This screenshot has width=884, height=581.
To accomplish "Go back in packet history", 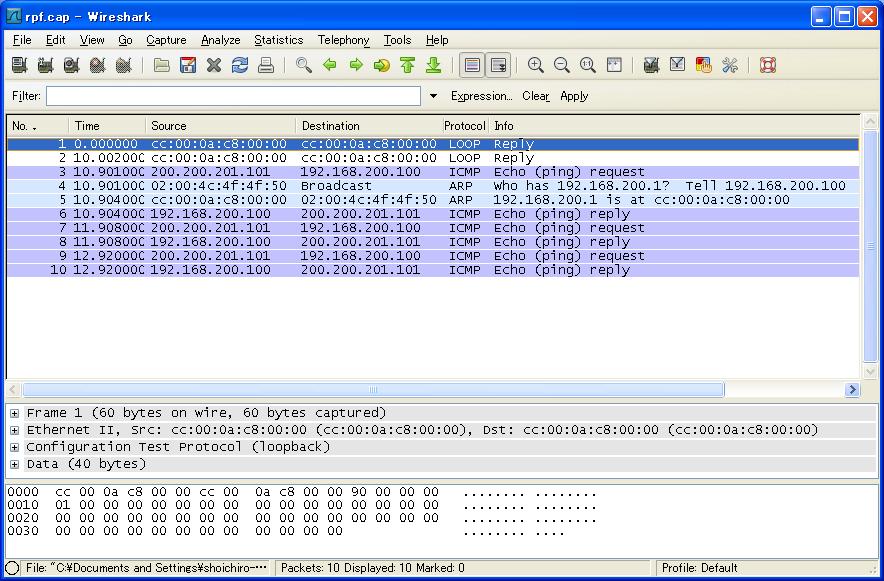I will pos(330,65).
